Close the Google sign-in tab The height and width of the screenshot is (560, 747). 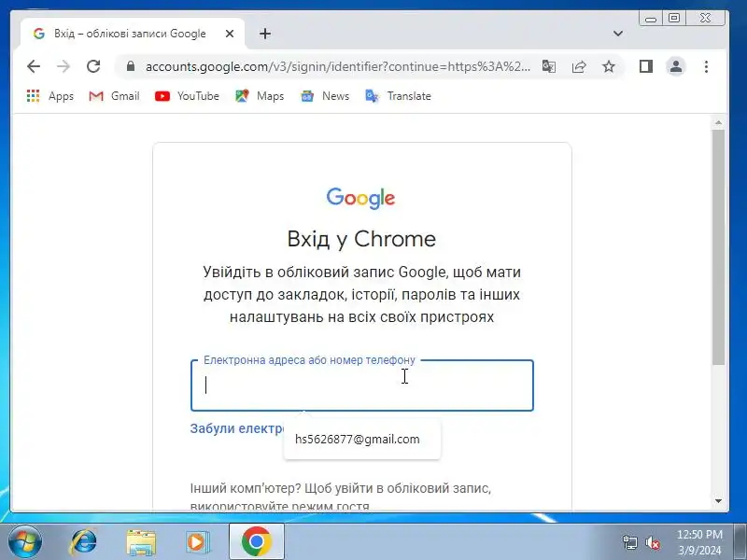pos(230,34)
